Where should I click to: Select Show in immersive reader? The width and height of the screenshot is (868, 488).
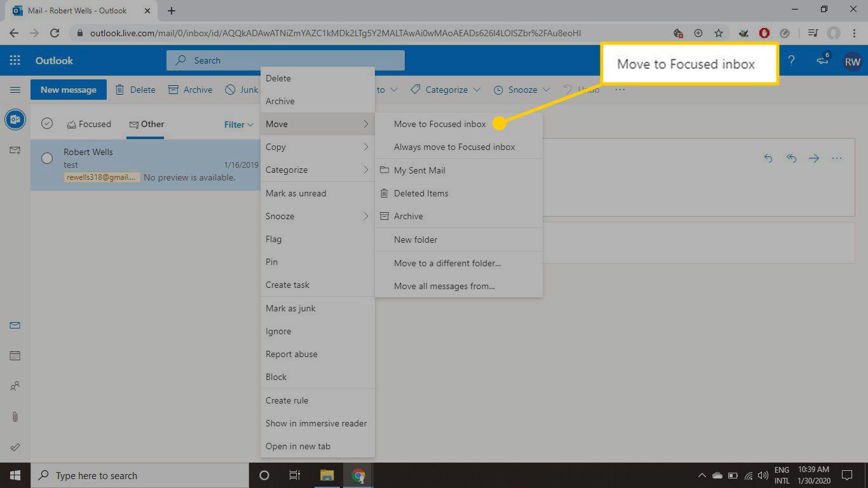click(318, 423)
